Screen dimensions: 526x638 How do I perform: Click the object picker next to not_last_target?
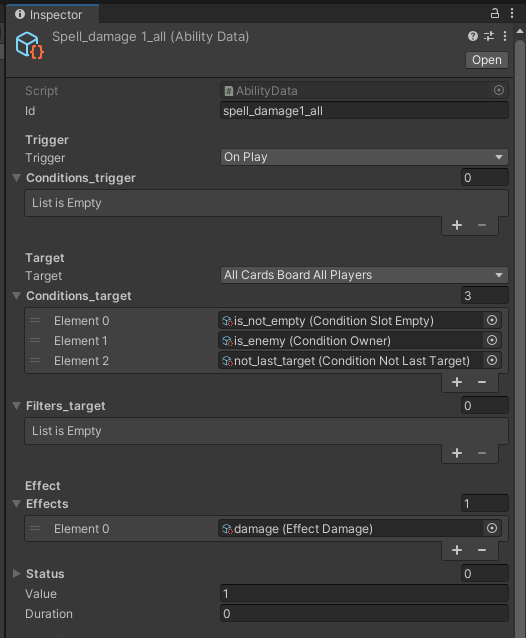tap(492, 360)
